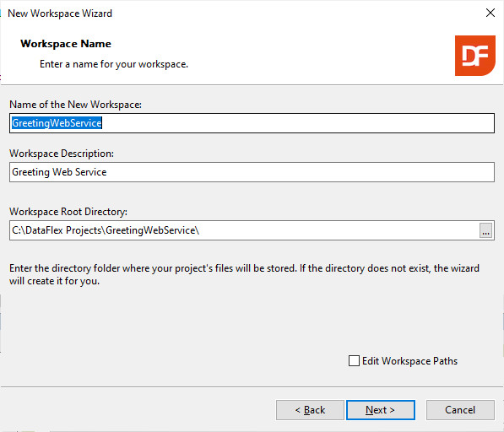Screen dimensions: 504x432
Task: Focus the Workspace Description input field
Action: point(252,172)
